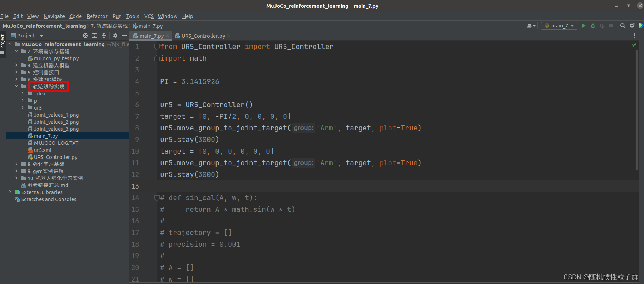This screenshot has height=284, width=644.
Task: Open the Edit menu
Action: coord(18,16)
